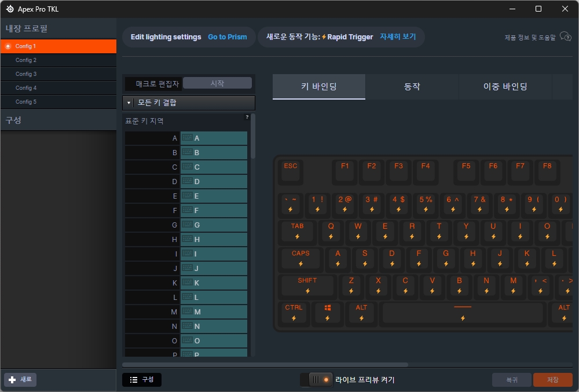The height and width of the screenshot is (392, 579).
Task: Click the key list vertical scrollbar
Action: 253,137
